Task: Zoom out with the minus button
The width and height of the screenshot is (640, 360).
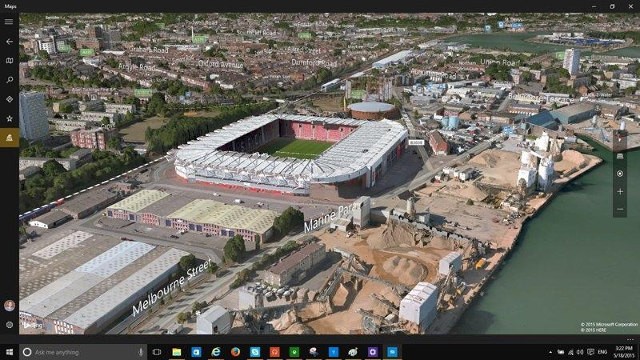Action: coord(620,209)
